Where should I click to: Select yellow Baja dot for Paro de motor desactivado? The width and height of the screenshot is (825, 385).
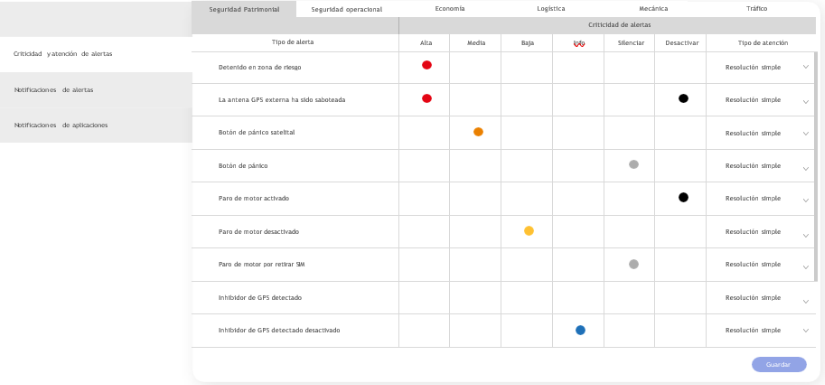(x=529, y=230)
